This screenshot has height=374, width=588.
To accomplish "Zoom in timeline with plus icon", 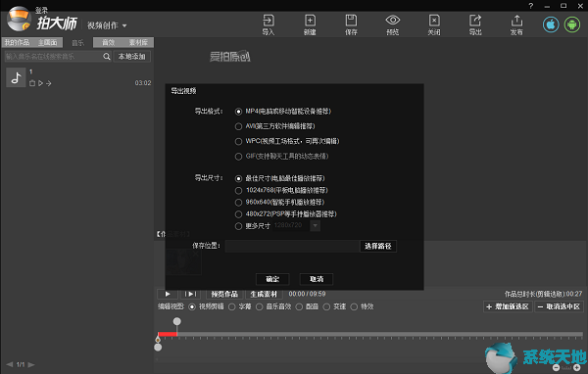I will tap(576, 367).
